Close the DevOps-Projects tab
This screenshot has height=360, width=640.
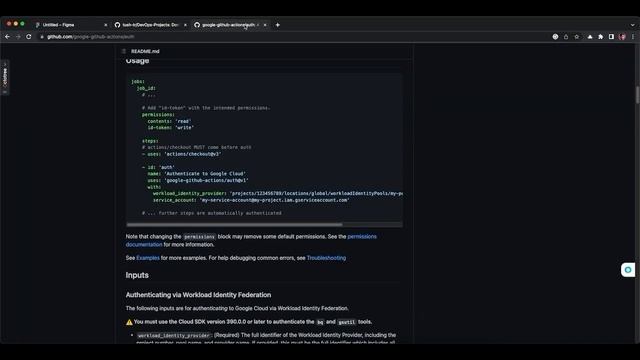click(x=185, y=25)
